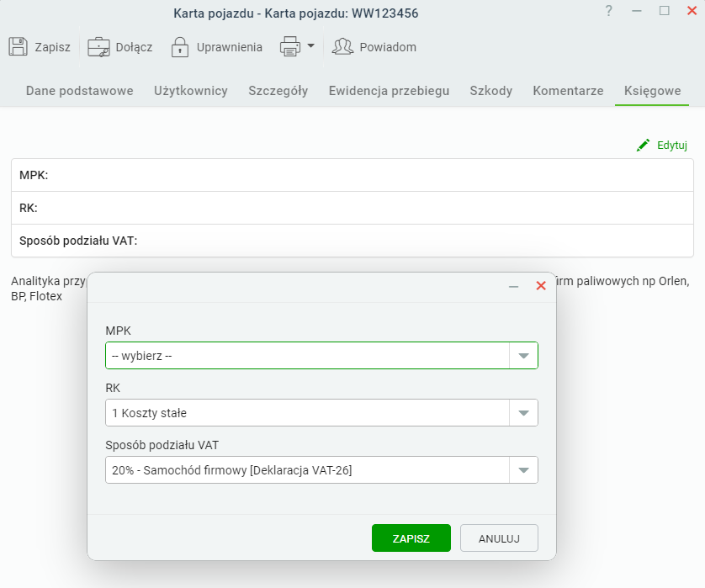Viewport: 705px width, 588px height.
Task: Open the Ewidencja przebiegu tab
Action: 389,91
